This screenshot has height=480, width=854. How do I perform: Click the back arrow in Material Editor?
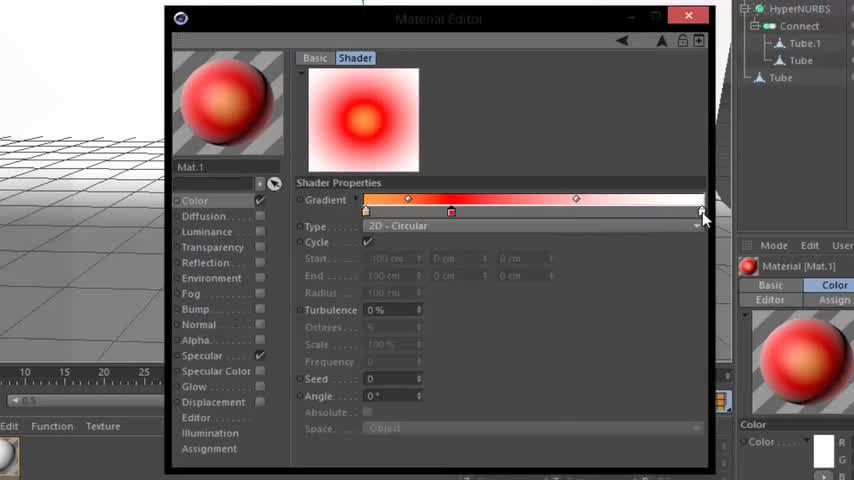[x=622, y=41]
